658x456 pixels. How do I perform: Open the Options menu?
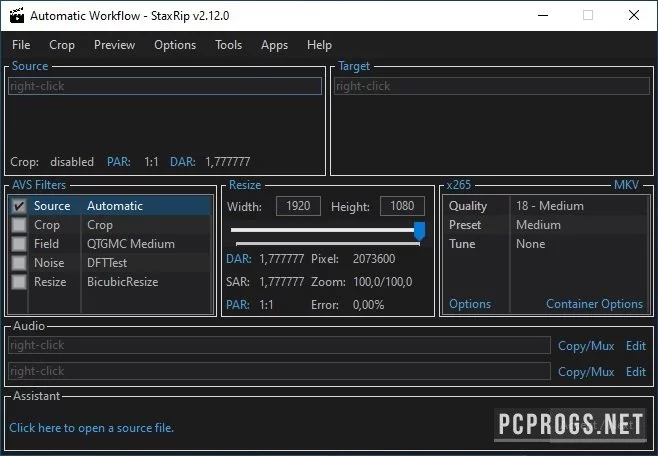[x=175, y=45]
